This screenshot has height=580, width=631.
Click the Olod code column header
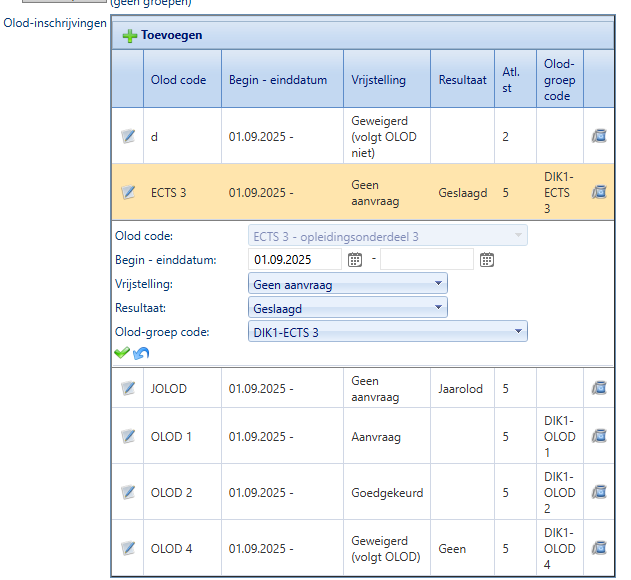pyautogui.click(x=178, y=80)
